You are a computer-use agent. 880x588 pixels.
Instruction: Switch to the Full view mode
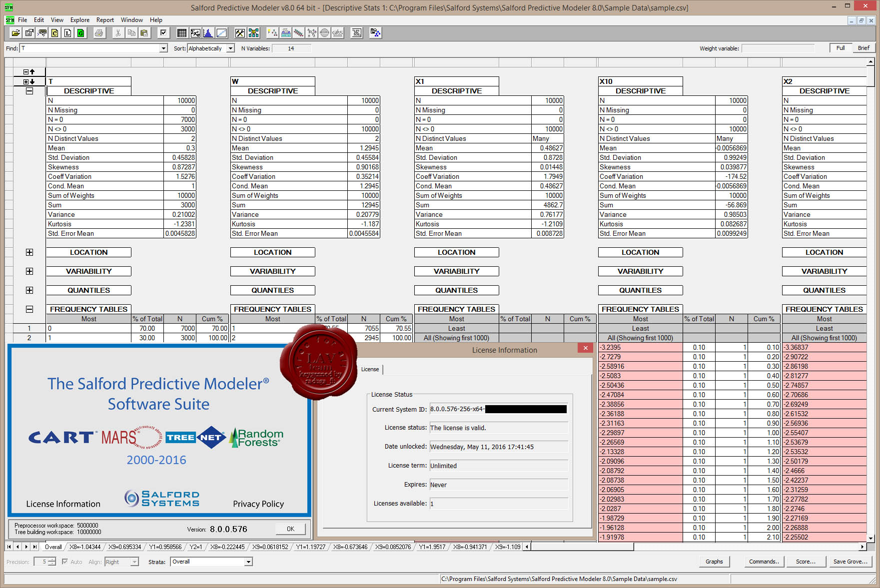pos(841,48)
